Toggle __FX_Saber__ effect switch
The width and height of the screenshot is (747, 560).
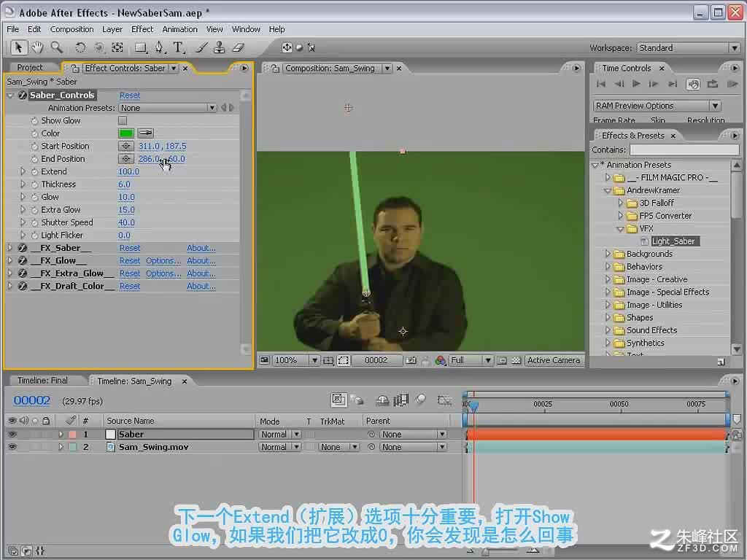(x=22, y=248)
